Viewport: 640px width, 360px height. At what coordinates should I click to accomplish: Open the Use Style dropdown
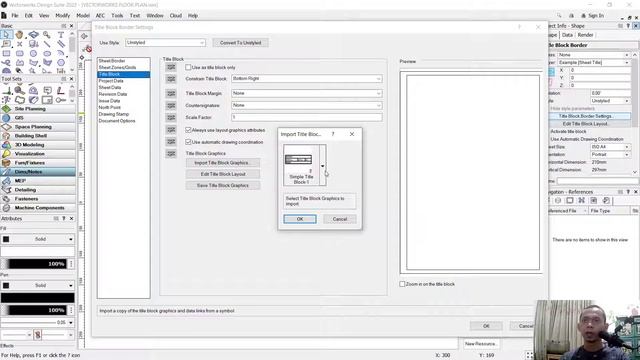(x=165, y=42)
